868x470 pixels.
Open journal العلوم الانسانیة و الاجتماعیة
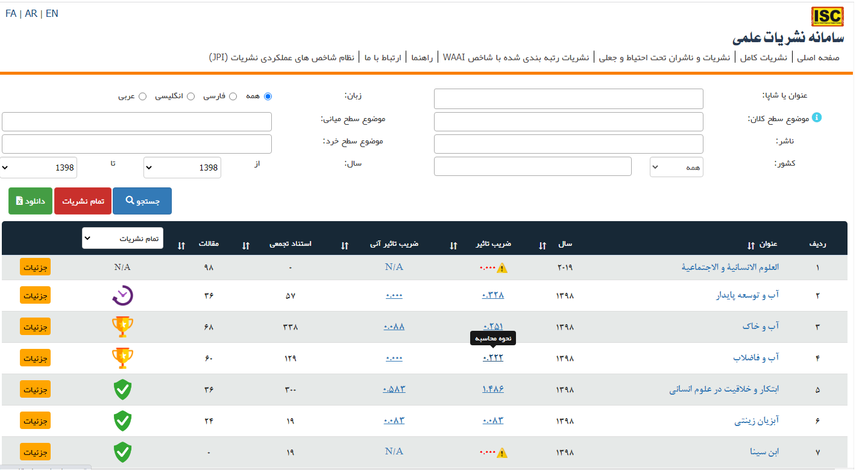(x=730, y=267)
